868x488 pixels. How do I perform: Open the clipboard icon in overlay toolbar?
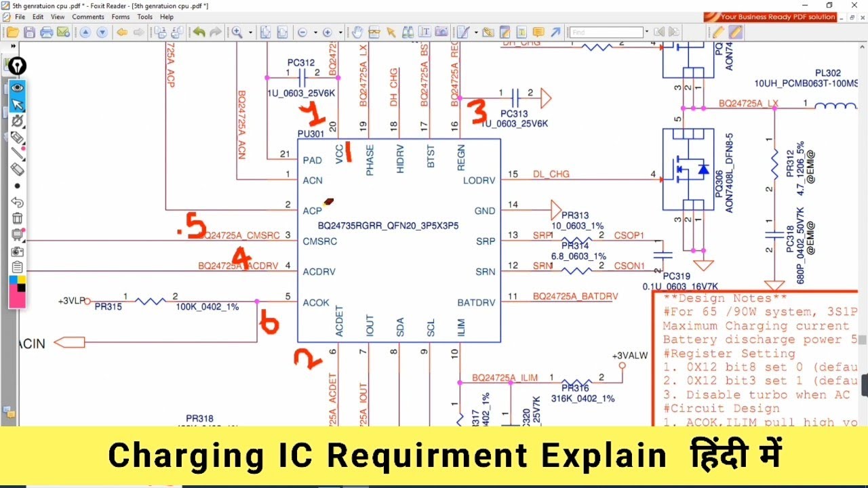coord(17,267)
